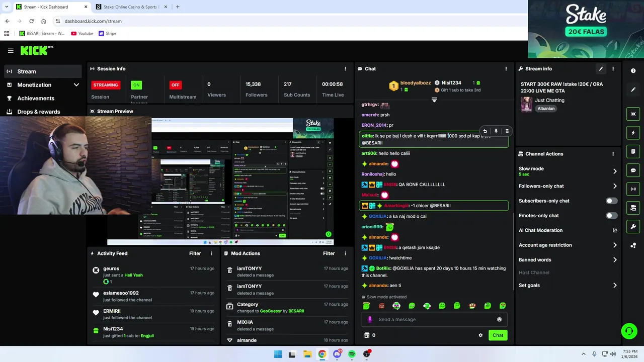Open Chat panel three-dot options menu

506,69
